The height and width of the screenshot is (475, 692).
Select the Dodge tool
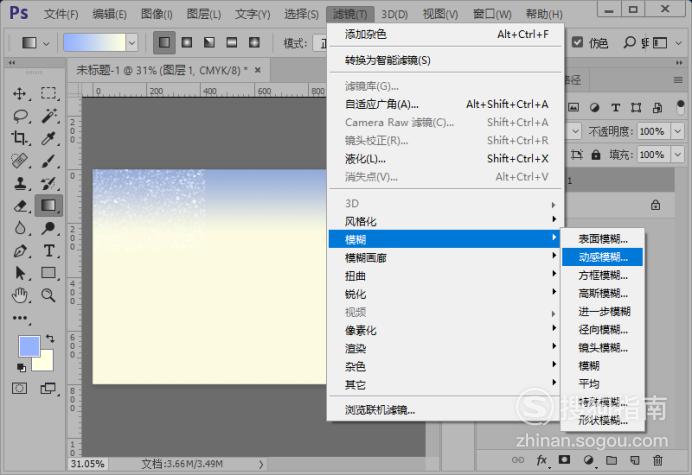coord(49,228)
